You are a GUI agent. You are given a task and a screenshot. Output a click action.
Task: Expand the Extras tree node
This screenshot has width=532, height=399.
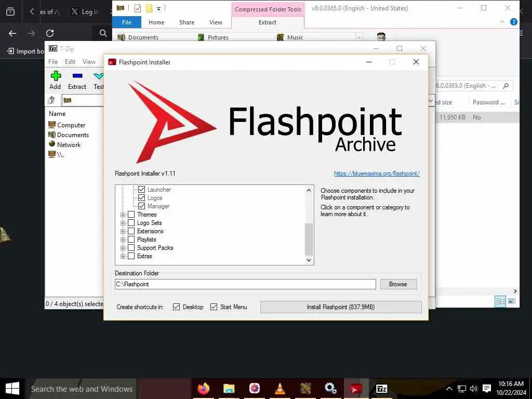(x=123, y=256)
